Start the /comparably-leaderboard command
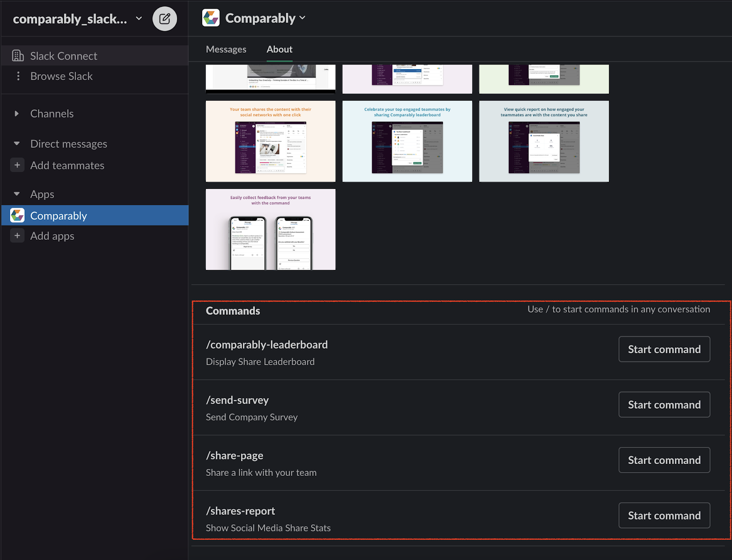The height and width of the screenshot is (560, 732). (x=664, y=349)
